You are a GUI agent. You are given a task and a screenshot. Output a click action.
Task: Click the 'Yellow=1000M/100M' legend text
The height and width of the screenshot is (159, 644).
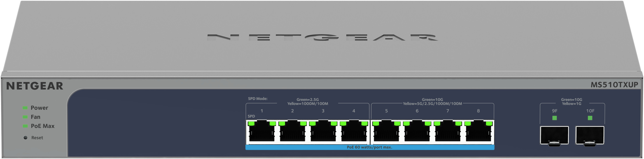[x=308, y=104]
